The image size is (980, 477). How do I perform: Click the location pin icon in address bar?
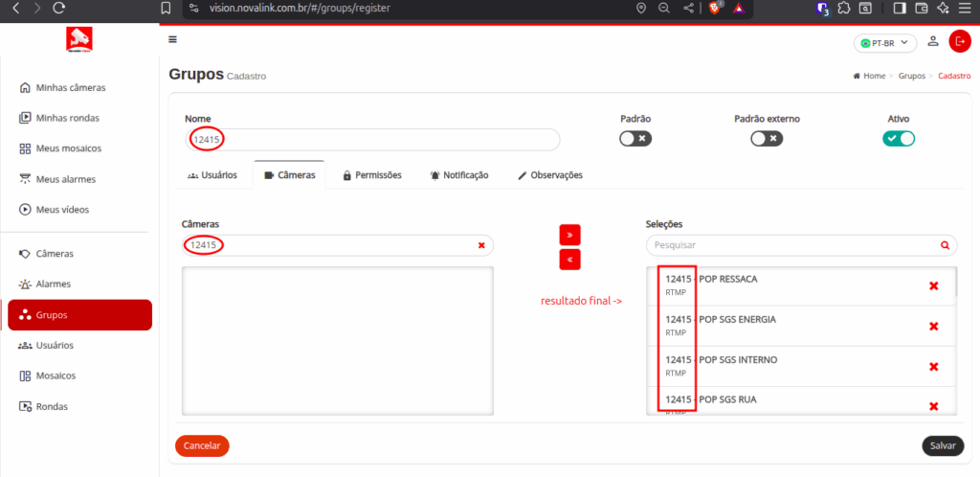point(640,8)
